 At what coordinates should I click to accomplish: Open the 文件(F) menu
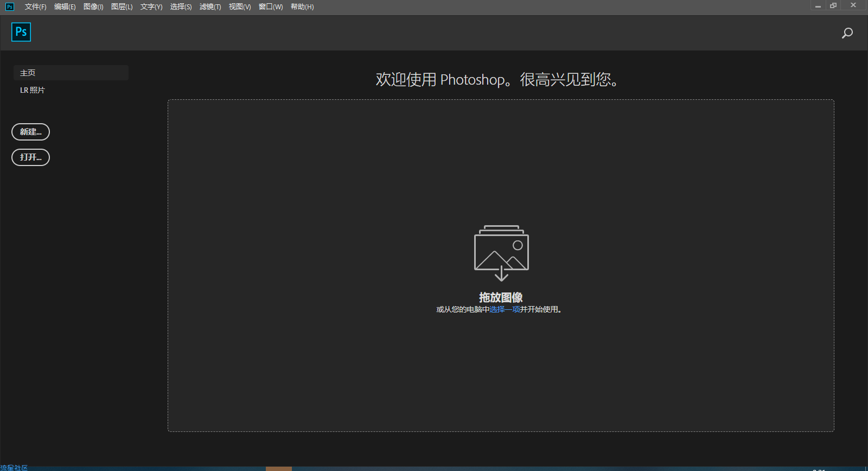pos(35,7)
